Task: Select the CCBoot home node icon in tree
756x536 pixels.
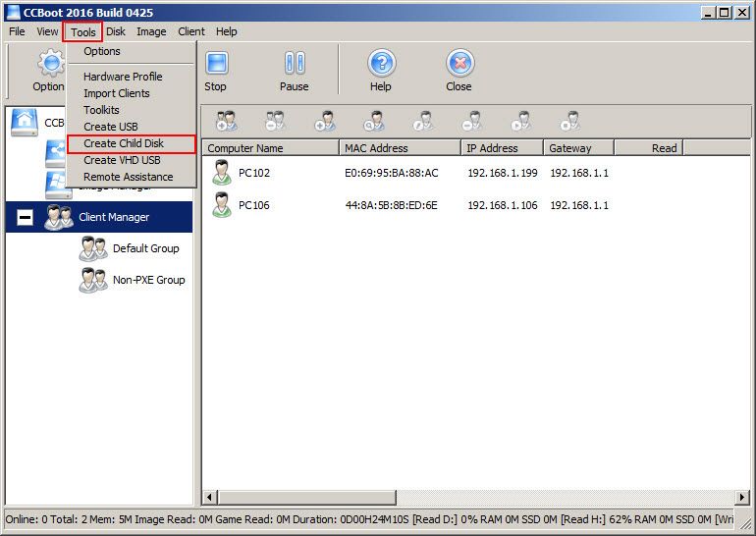Action: pyautogui.click(x=25, y=123)
